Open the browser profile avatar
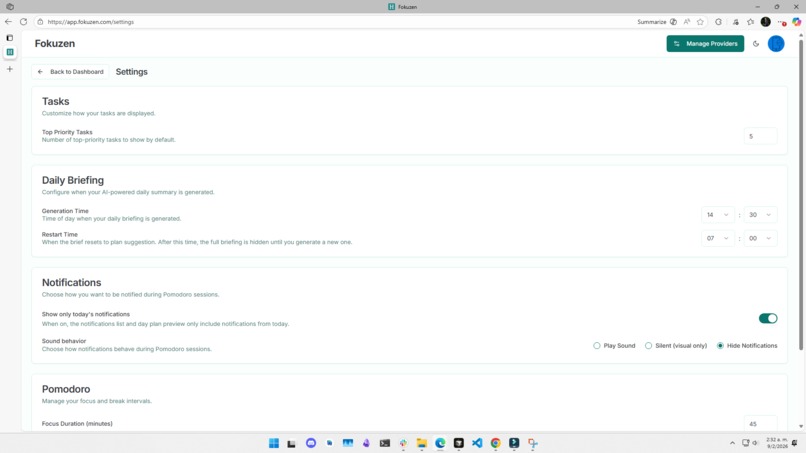Screen dimensions: 806x453 [765, 22]
